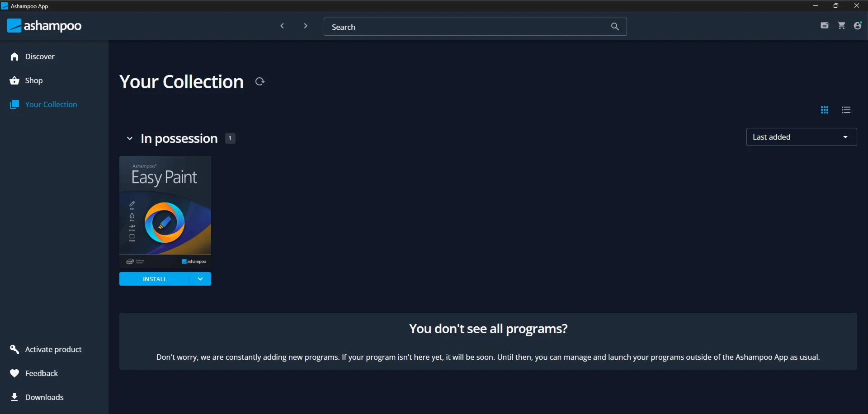Click the In possession count badge "1"
The height and width of the screenshot is (414, 868).
coord(230,138)
